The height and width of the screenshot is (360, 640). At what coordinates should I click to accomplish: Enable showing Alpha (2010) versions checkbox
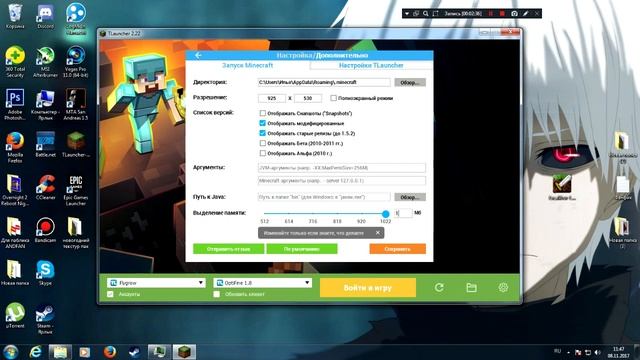pos(262,153)
